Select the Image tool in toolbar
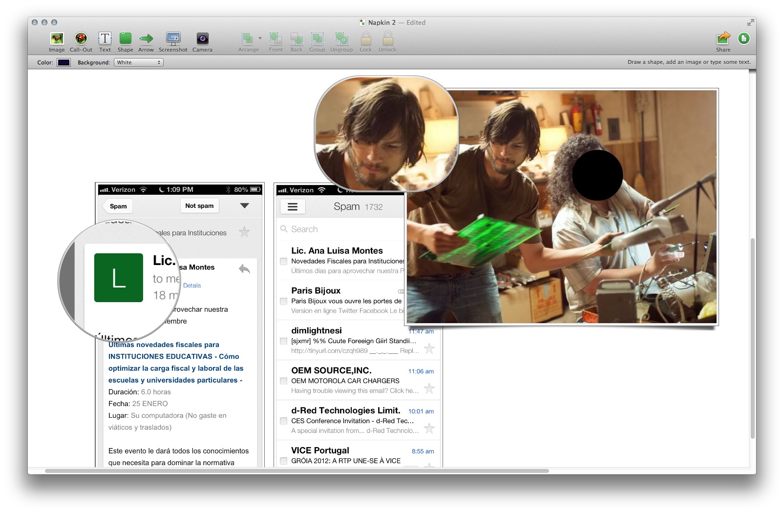The image size is (784, 532). [x=57, y=42]
